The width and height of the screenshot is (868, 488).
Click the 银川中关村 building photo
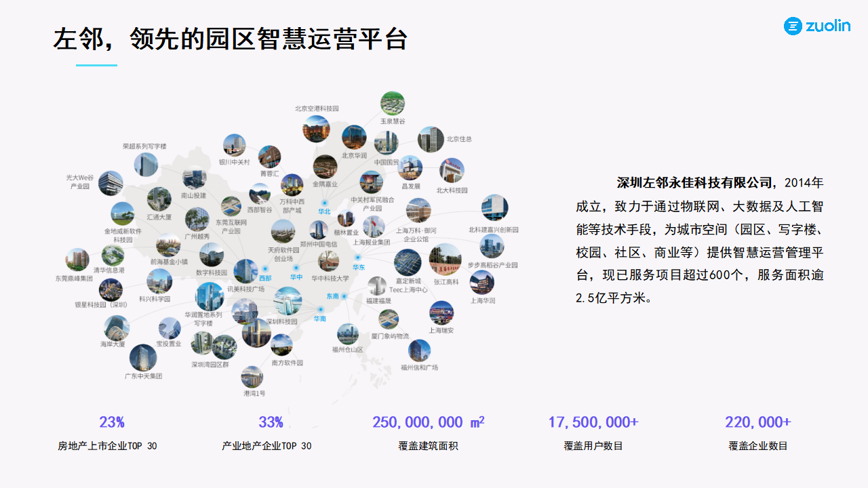(x=235, y=146)
